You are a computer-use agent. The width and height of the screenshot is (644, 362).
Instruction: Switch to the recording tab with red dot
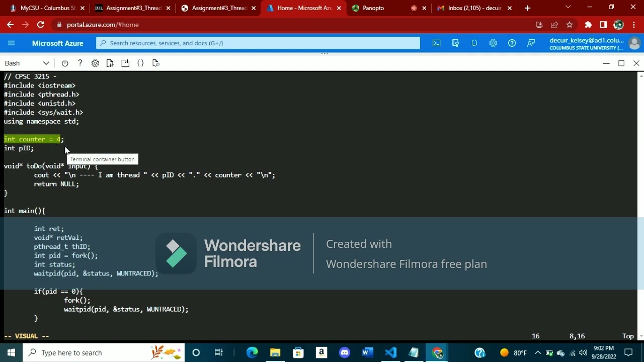[414, 8]
